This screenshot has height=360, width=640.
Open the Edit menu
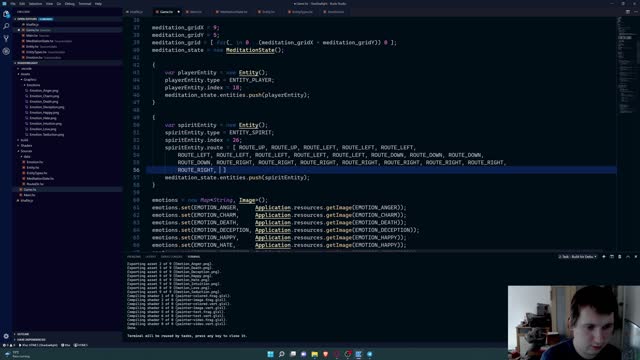click(22, 4)
